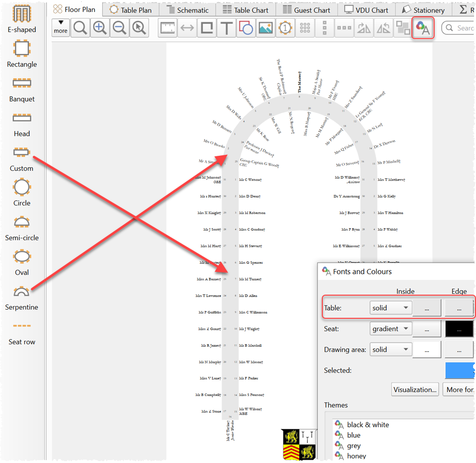The width and height of the screenshot is (476, 463).
Task: Open the Drawing area fill dropdown
Action: (x=391, y=350)
